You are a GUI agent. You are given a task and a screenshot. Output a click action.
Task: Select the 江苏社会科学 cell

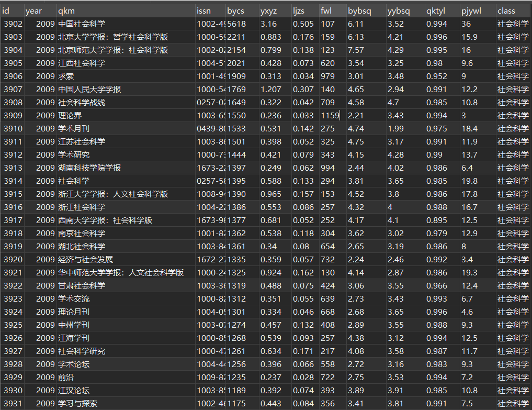click(x=126, y=142)
